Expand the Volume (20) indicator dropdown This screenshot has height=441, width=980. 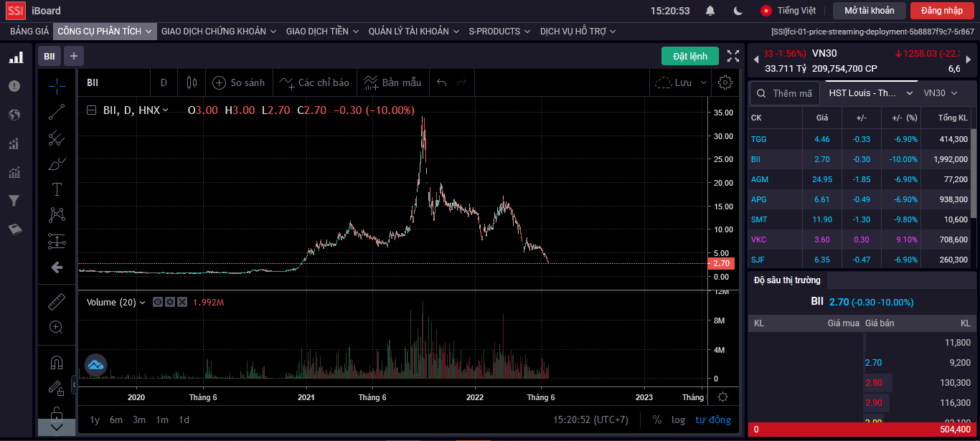142,303
